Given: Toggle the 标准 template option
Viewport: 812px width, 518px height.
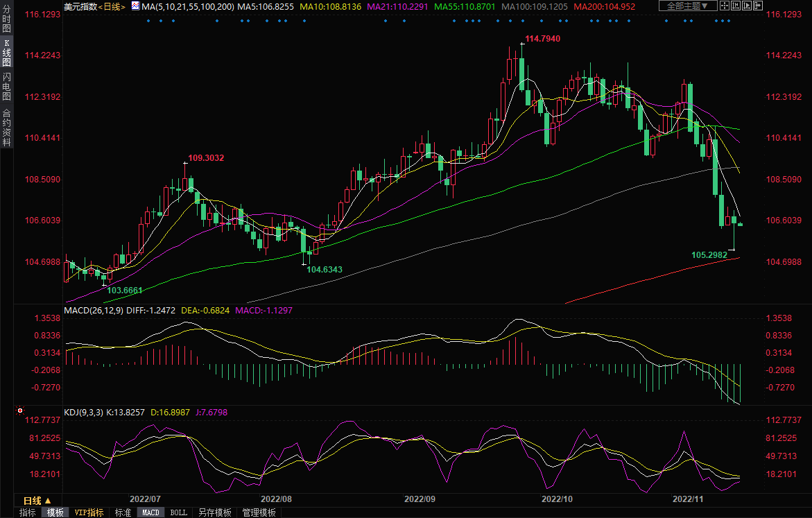Looking at the screenshot, I should tap(123, 512).
